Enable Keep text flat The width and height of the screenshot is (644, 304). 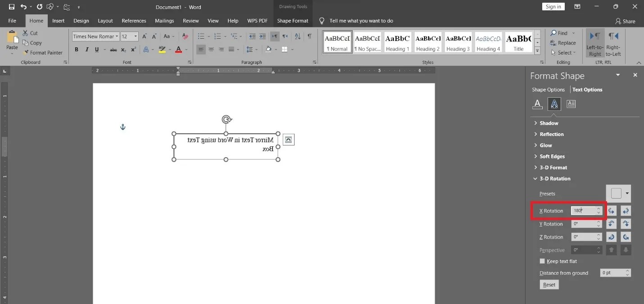543,261
